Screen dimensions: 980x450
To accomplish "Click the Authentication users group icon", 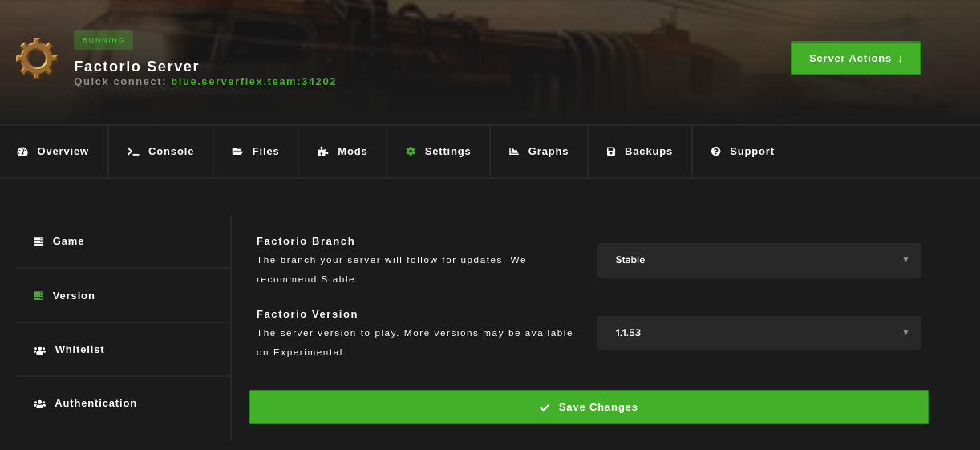I will [39, 404].
